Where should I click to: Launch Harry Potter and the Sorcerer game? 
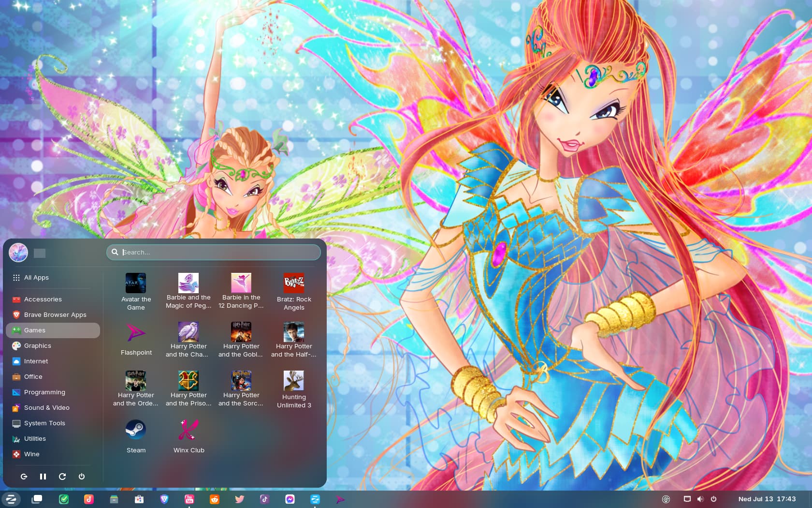(x=241, y=389)
